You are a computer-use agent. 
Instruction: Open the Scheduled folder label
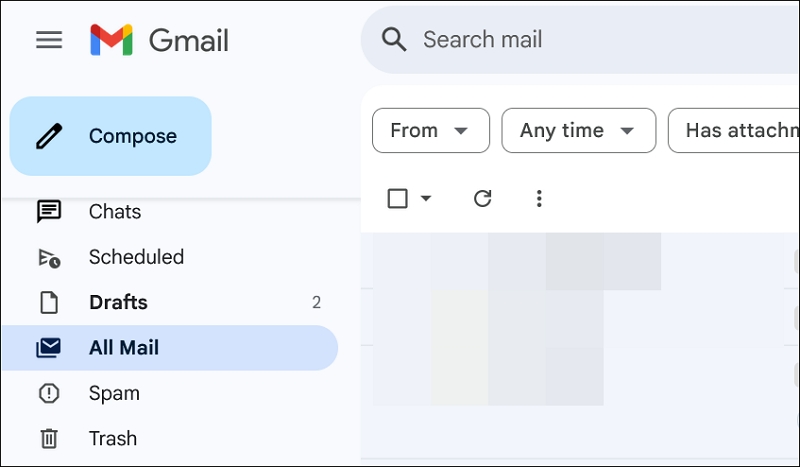[x=136, y=257]
